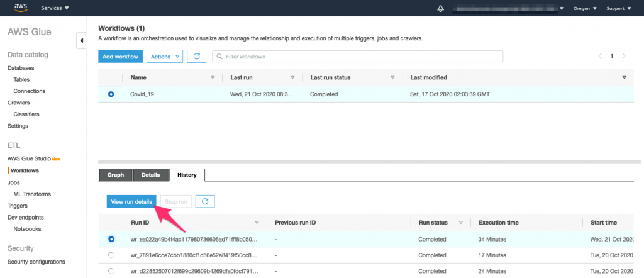
Task: Open ML Transforms in sidebar
Action: click(32, 194)
